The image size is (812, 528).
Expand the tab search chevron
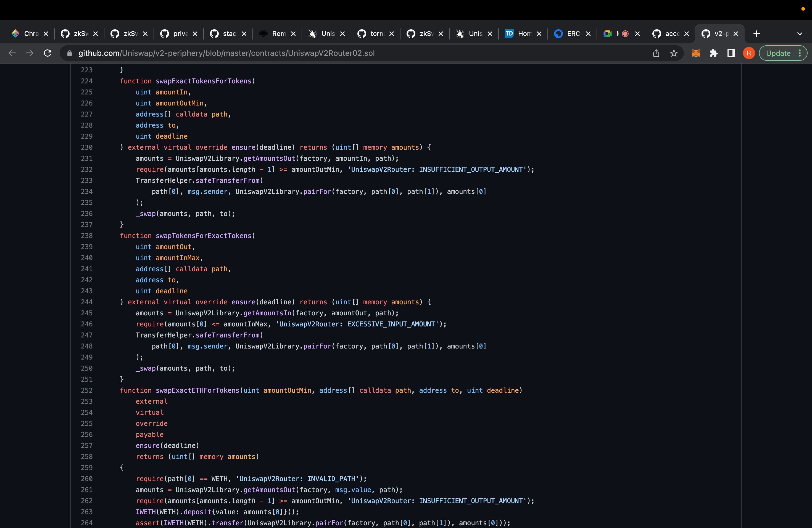[800, 34]
